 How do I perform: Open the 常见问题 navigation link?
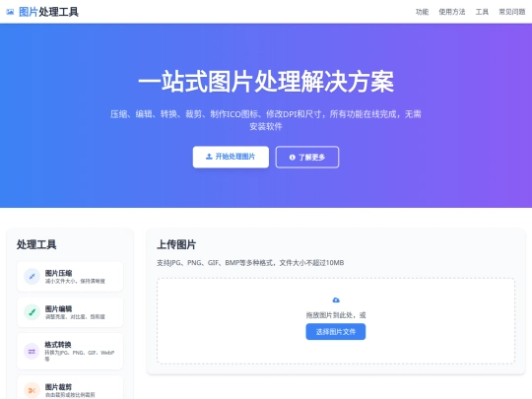[511, 12]
